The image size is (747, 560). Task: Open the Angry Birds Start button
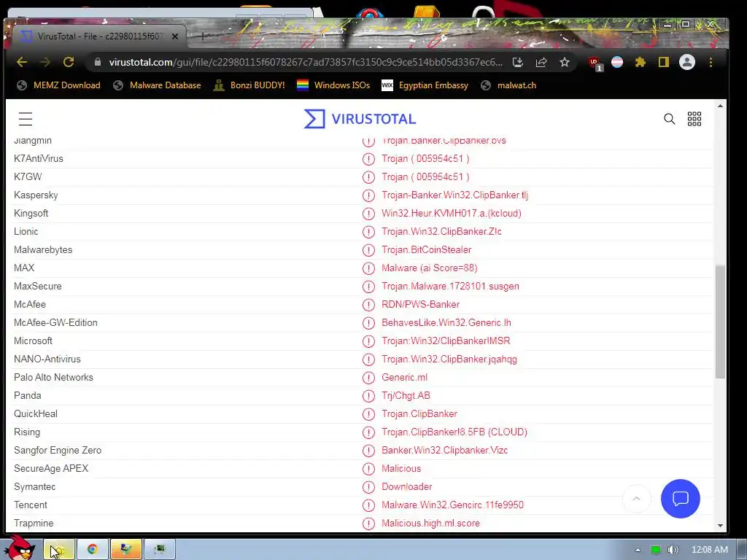click(21, 548)
